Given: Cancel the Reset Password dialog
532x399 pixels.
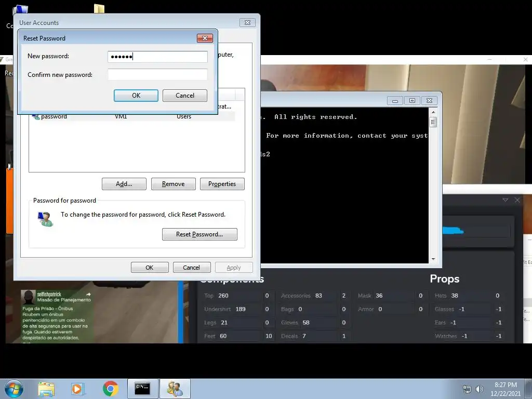Looking at the screenshot, I should [x=184, y=96].
